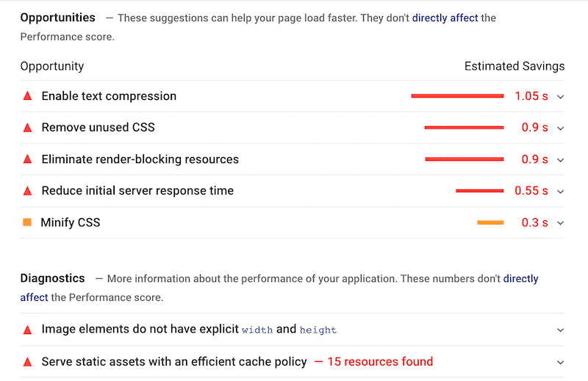The image size is (588, 381).
Task: Click red triangle by server response time
Action: [28, 191]
